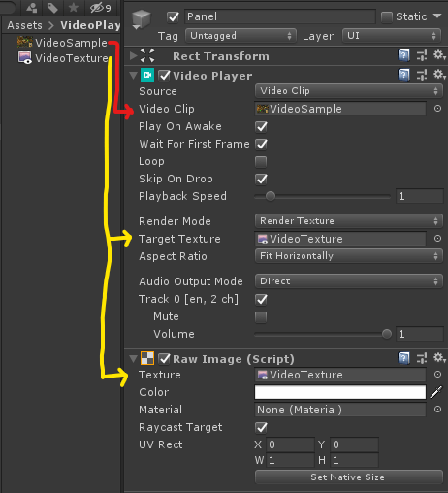Open Video Player component help icon
The image size is (448, 493).
pos(403,75)
